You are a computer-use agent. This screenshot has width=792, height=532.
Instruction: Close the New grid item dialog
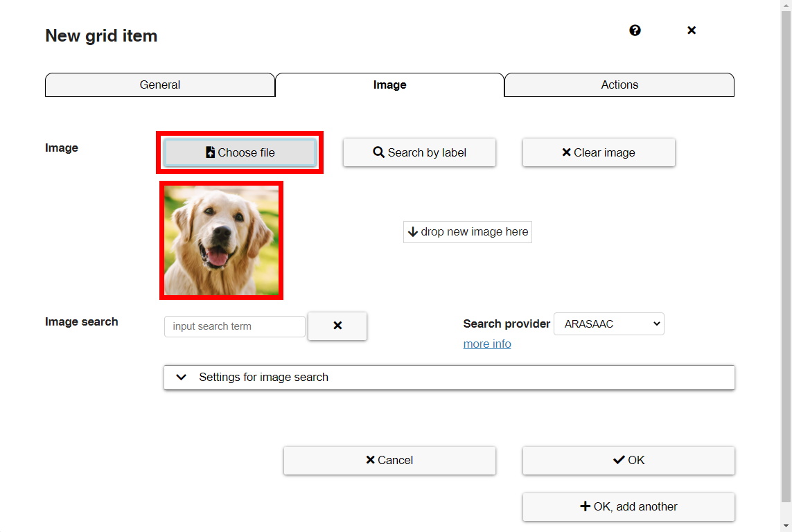pos(691,30)
